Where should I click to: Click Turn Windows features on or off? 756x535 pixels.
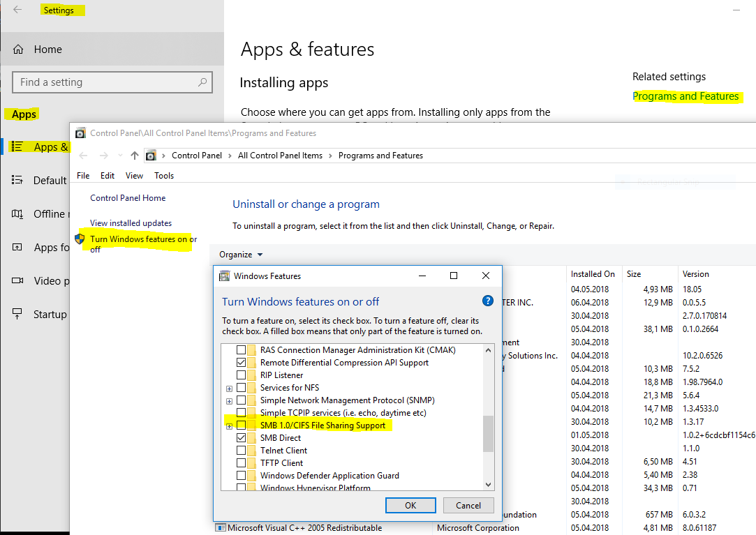tap(143, 244)
